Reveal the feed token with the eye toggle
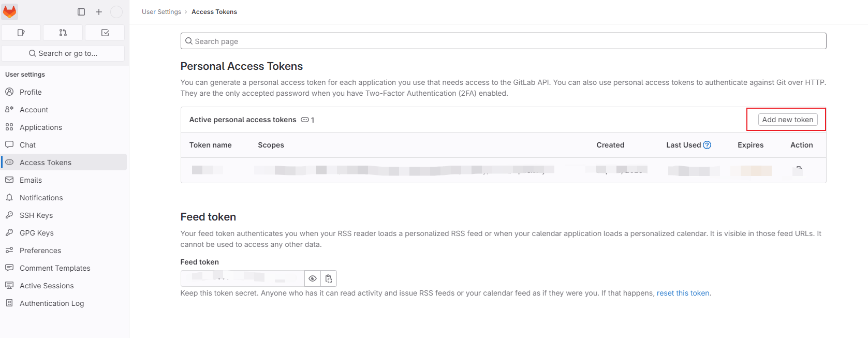The height and width of the screenshot is (338, 868). click(x=313, y=278)
